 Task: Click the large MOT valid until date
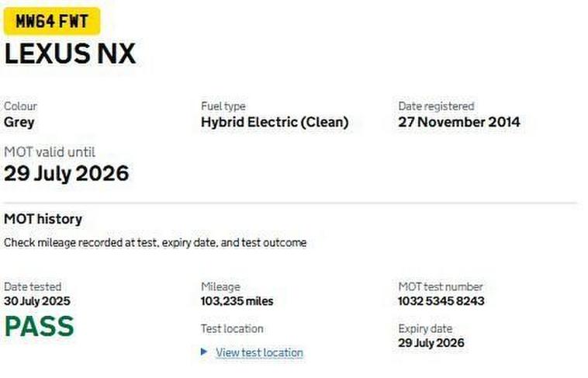click(66, 173)
